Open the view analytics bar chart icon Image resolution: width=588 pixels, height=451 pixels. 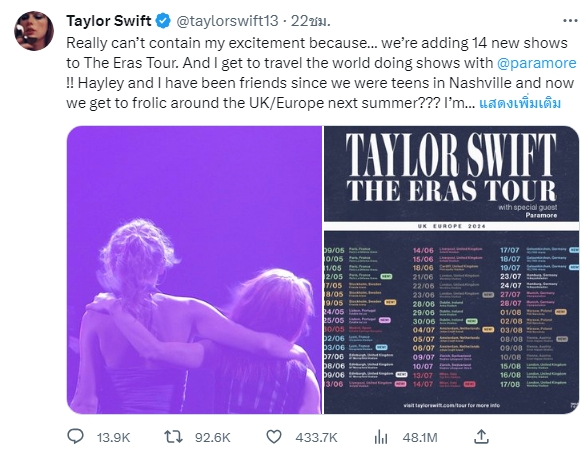tap(381, 437)
